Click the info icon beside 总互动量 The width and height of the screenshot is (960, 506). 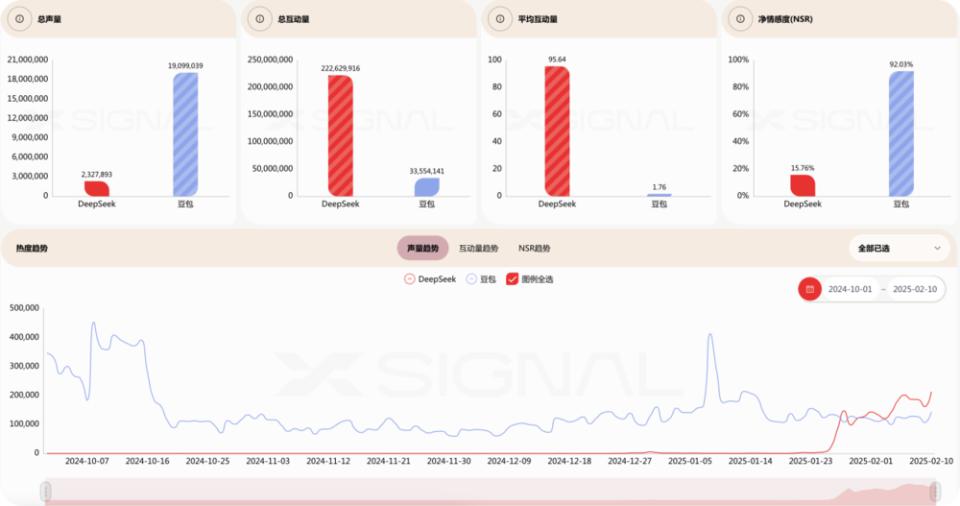pyautogui.click(x=260, y=19)
